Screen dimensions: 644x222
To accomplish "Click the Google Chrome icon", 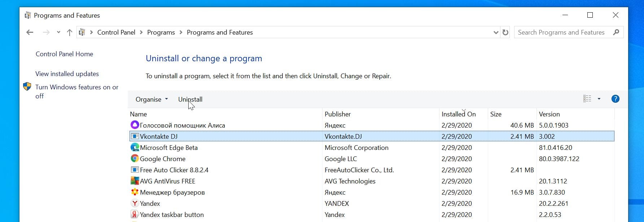I will (x=135, y=159).
